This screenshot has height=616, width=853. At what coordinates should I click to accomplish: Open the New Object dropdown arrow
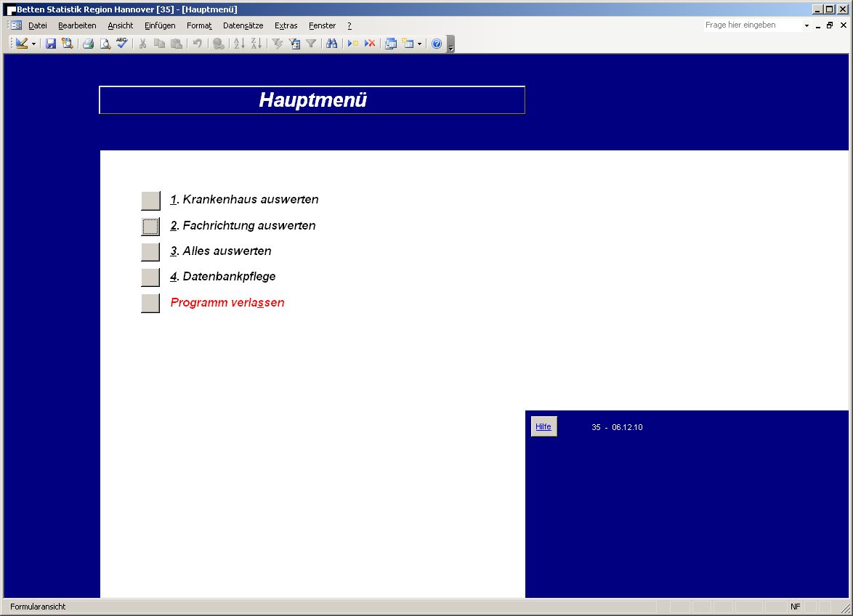(x=419, y=44)
